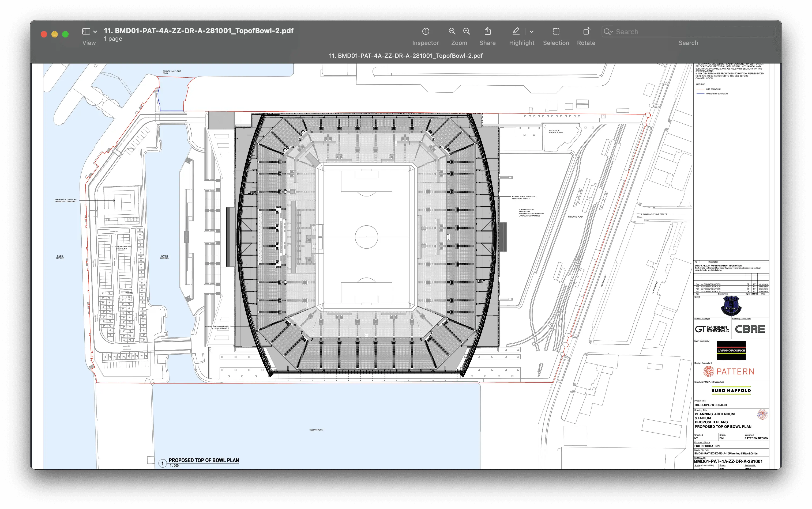Viewport: 812px width, 509px height.
Task: Open search options magnifier dropdown
Action: pyautogui.click(x=608, y=32)
